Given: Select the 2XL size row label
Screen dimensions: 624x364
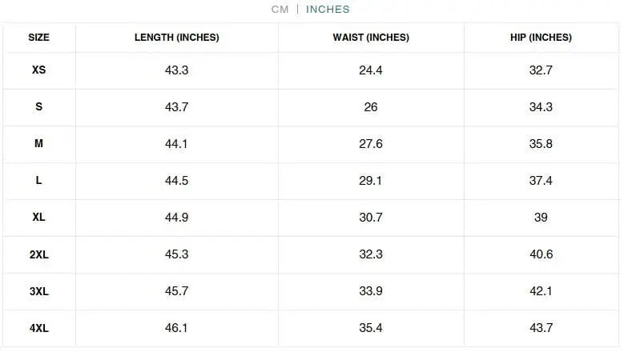Looking at the screenshot, I should [38, 254].
